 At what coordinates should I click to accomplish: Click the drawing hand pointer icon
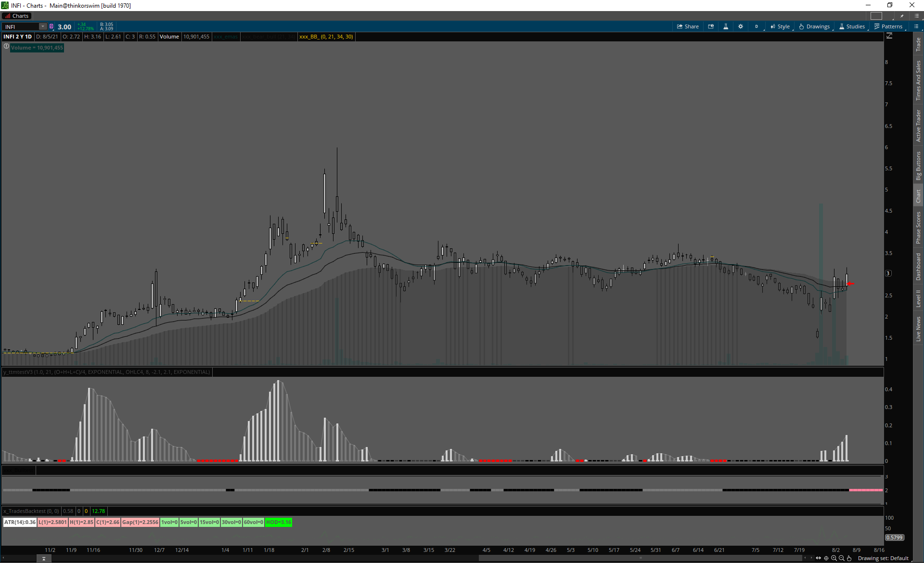tap(849, 558)
